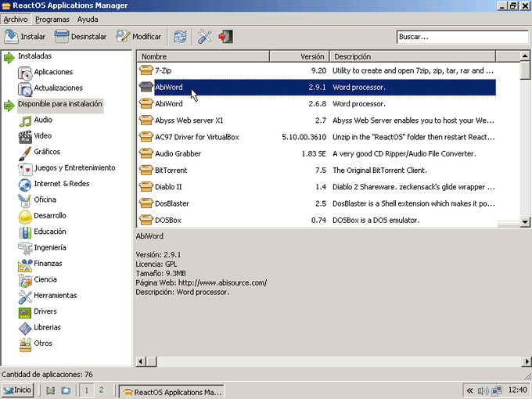
Task: Click details pane scroll left arrow
Action: point(141,361)
